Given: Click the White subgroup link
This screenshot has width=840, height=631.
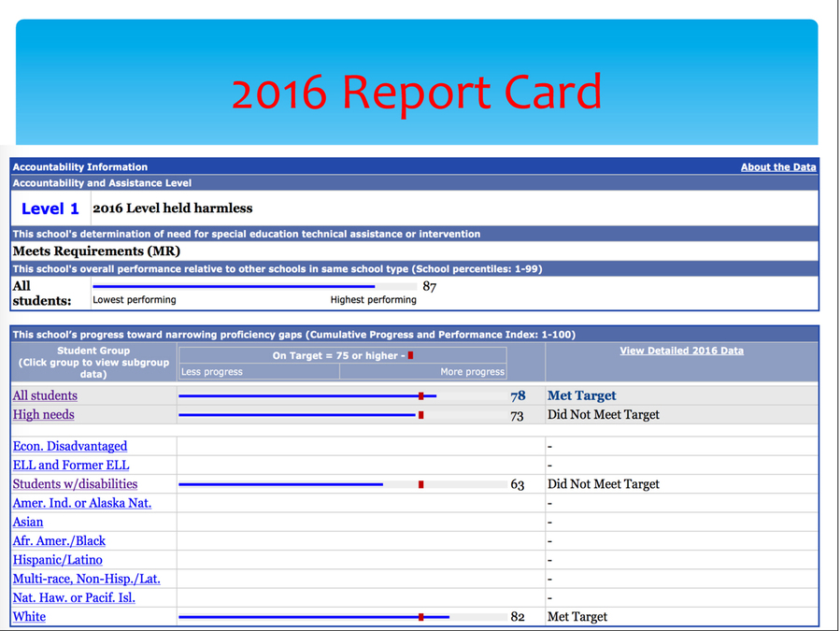Looking at the screenshot, I should tap(29, 616).
